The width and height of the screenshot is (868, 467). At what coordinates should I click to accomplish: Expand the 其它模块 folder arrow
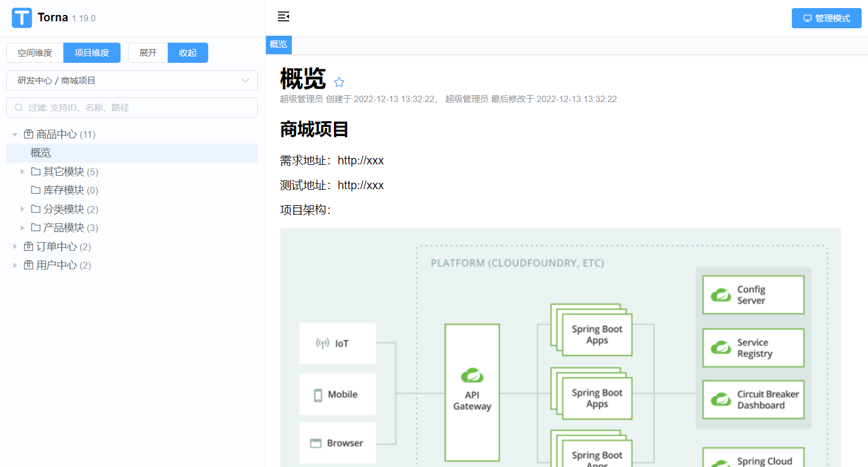[22, 172]
